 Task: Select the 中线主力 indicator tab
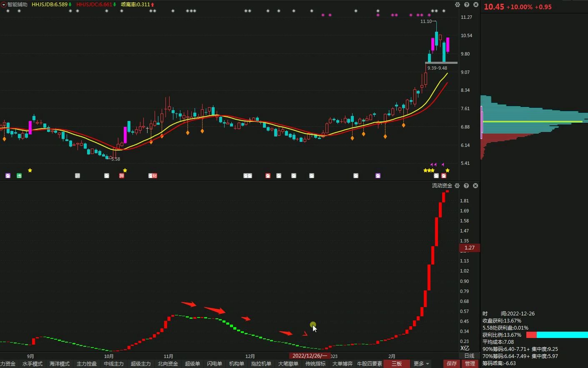pos(114,364)
